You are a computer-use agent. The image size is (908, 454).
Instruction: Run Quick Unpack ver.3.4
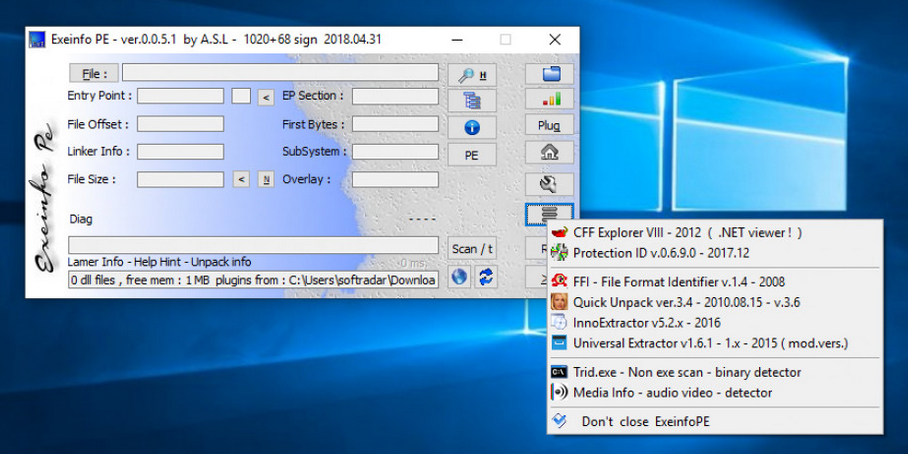pos(715,302)
